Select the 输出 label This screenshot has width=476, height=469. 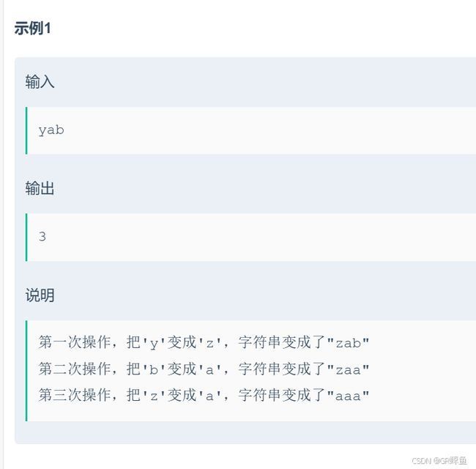pyautogui.click(x=40, y=188)
